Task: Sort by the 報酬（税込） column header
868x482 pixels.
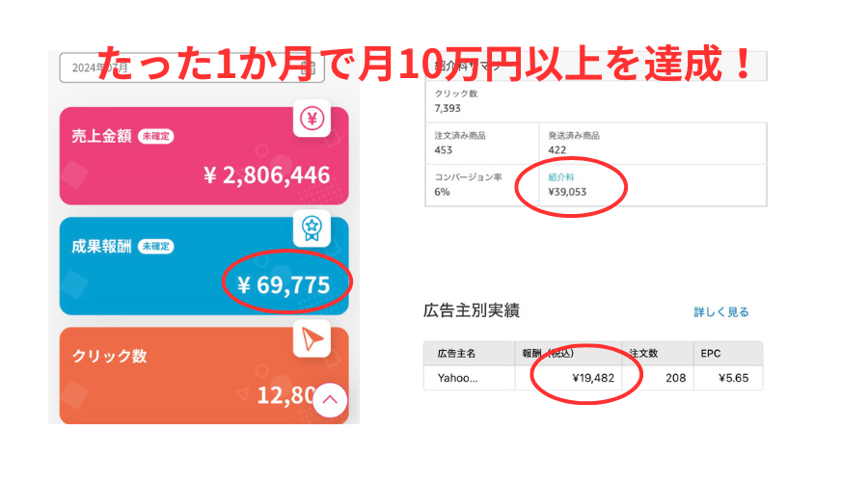Action: pyautogui.click(x=556, y=354)
